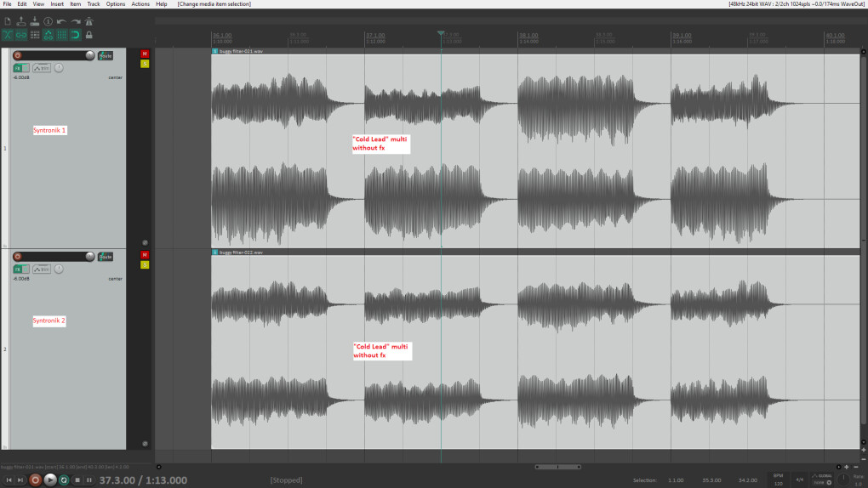
Task: Toggle grid lines toolbar icon
Action: 61,35
